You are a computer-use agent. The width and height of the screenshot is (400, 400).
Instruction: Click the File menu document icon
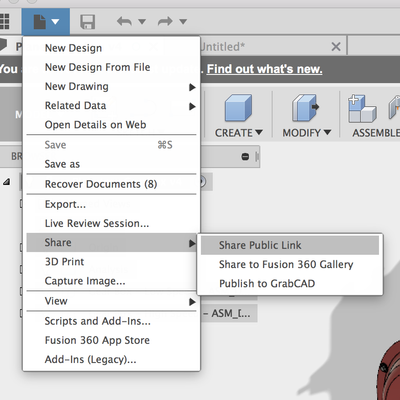[40, 22]
